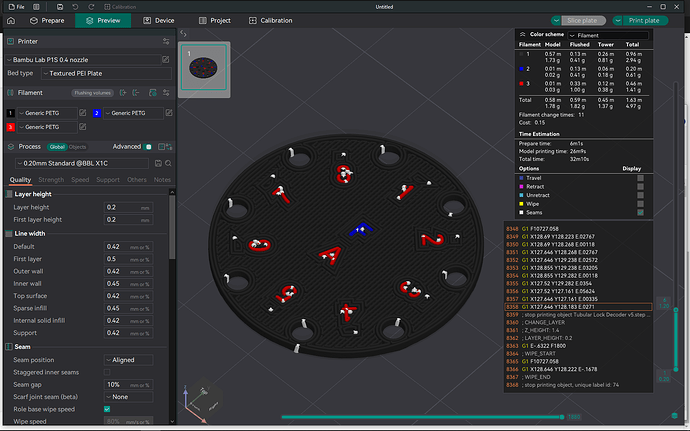Open the printer settings sliders icon
The height and width of the screenshot is (431, 690).
pos(166,41)
